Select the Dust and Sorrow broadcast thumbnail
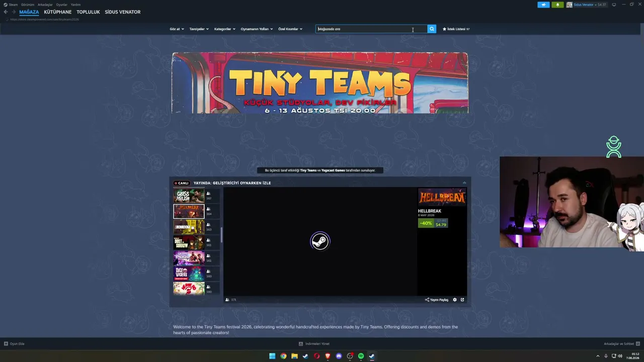Image resolution: width=644 pixels, height=362 pixels. pos(189,242)
